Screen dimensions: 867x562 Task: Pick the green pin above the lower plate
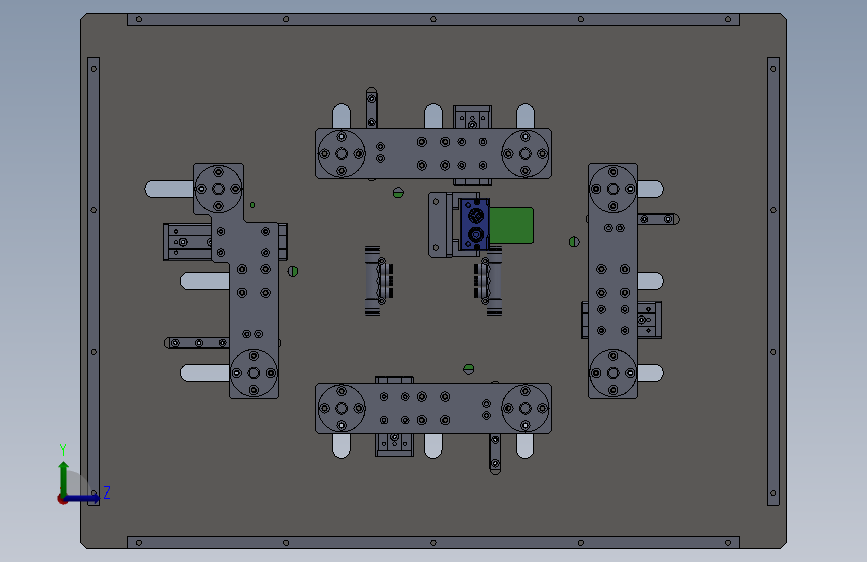[468, 369]
